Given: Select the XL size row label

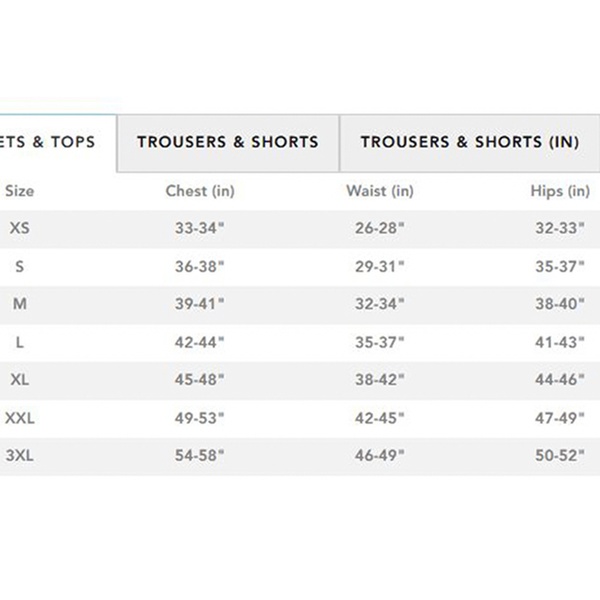Looking at the screenshot, I should [x=20, y=380].
